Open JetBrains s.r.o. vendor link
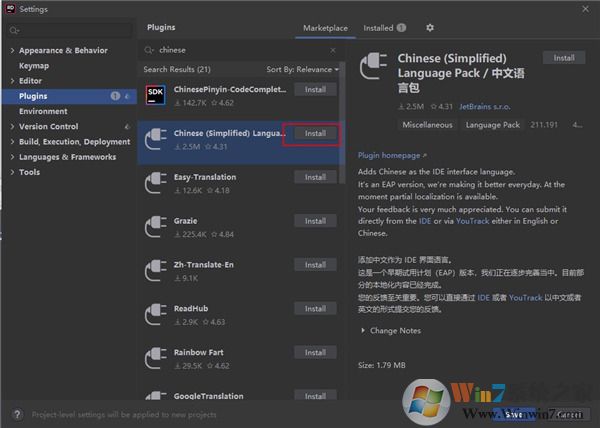This screenshot has height=428, width=600. (485, 107)
